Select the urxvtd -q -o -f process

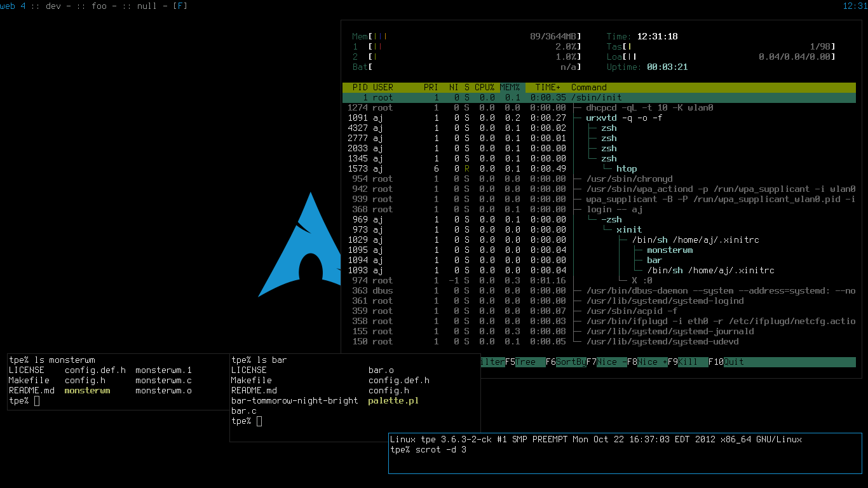click(599, 118)
